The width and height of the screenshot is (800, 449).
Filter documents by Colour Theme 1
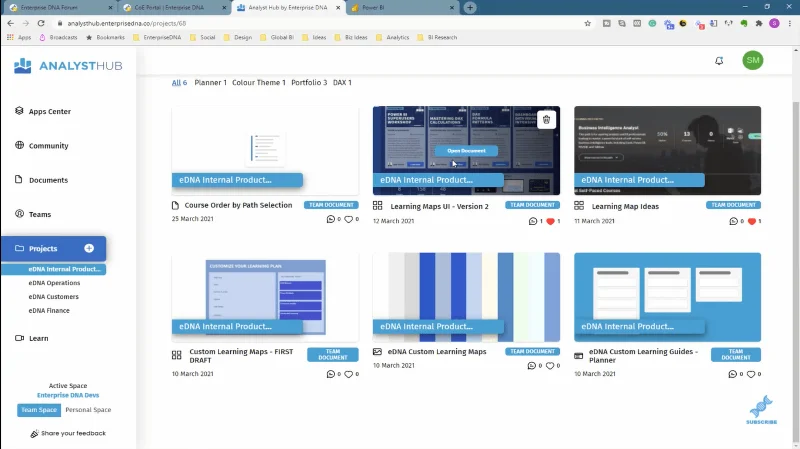point(259,82)
